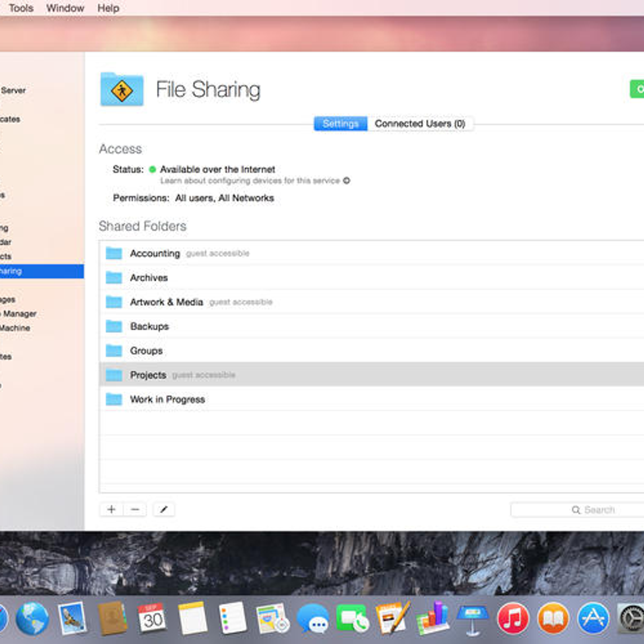The width and height of the screenshot is (644, 644).
Task: Click the File Sharing folder icon
Action: coord(122,90)
